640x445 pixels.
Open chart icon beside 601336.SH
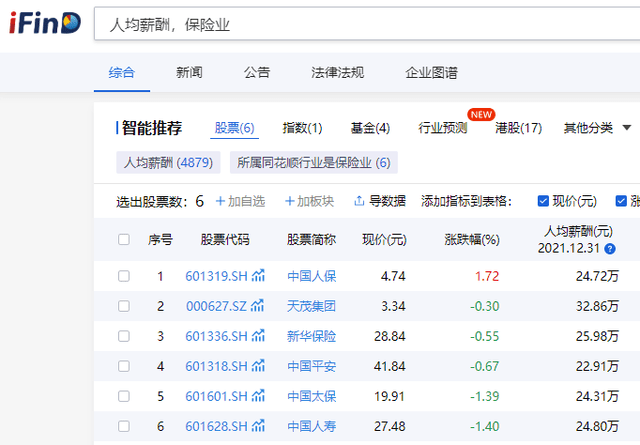click(x=258, y=336)
